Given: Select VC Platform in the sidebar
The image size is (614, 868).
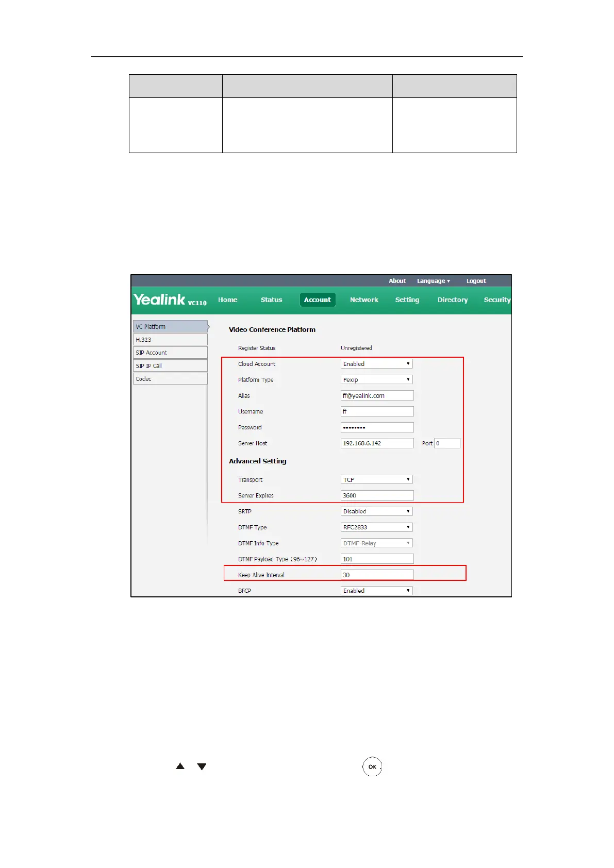Looking at the screenshot, I should click(x=171, y=326).
